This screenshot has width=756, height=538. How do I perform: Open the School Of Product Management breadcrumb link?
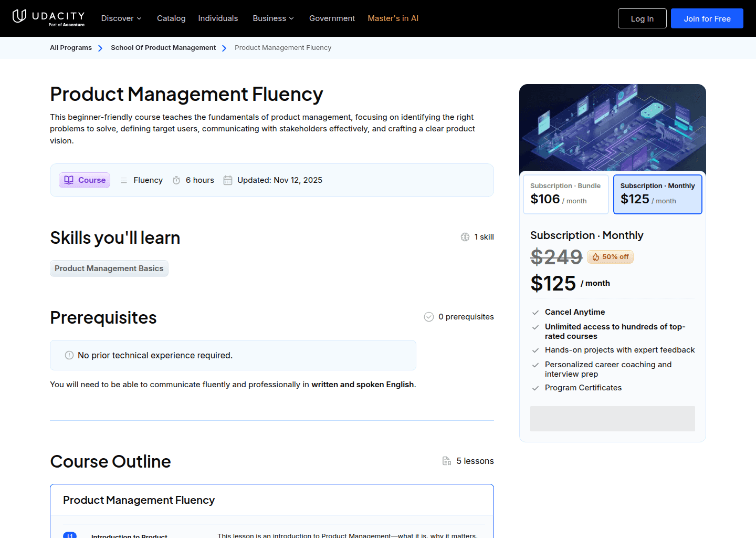pos(163,47)
